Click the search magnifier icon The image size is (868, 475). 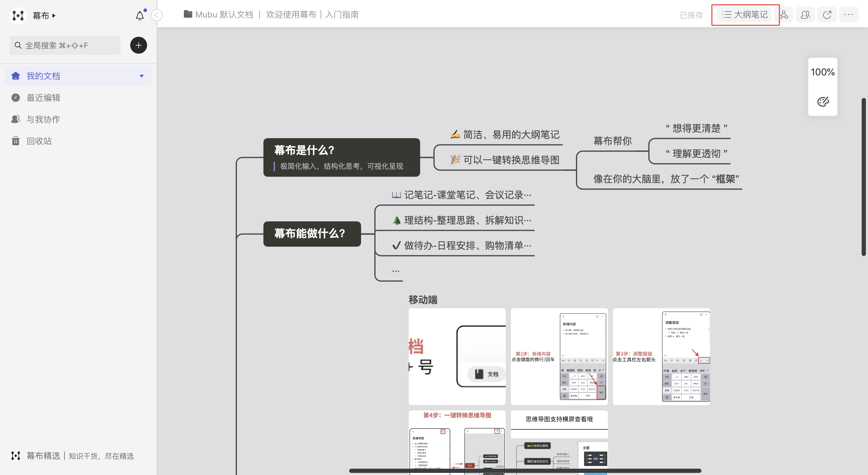(x=18, y=45)
